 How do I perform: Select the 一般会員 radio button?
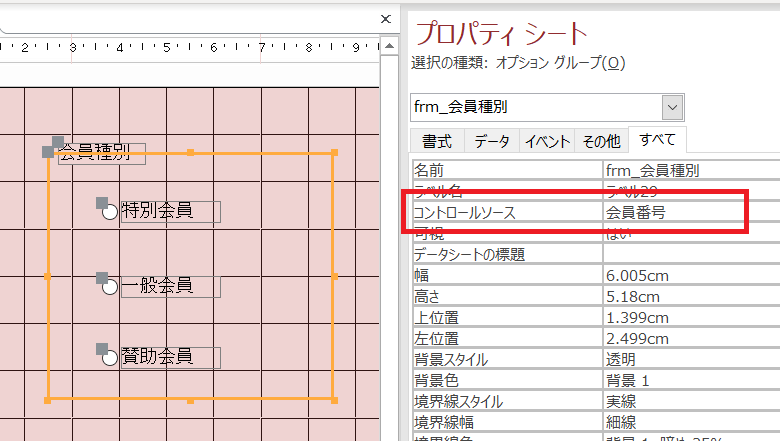[109, 287]
